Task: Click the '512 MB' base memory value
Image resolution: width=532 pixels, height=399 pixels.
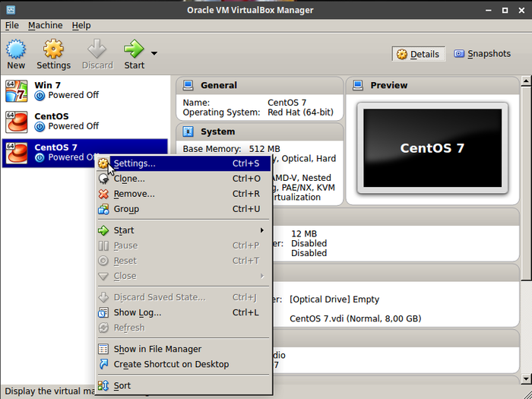Action: (264, 149)
